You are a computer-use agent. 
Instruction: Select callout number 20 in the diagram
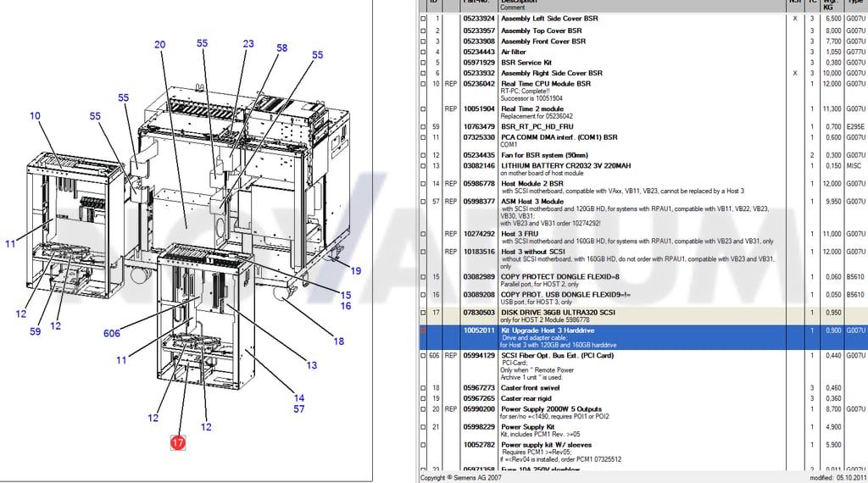click(160, 45)
